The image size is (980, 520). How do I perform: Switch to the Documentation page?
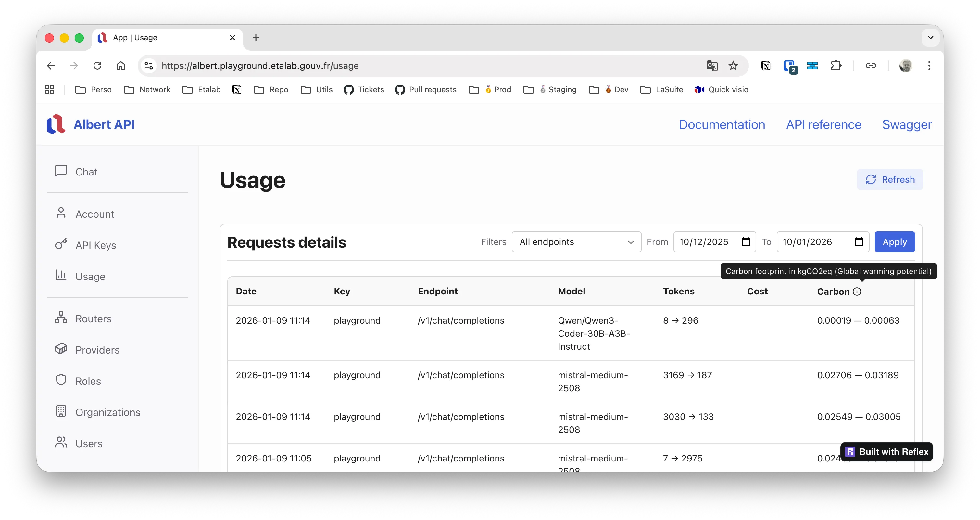coord(722,124)
